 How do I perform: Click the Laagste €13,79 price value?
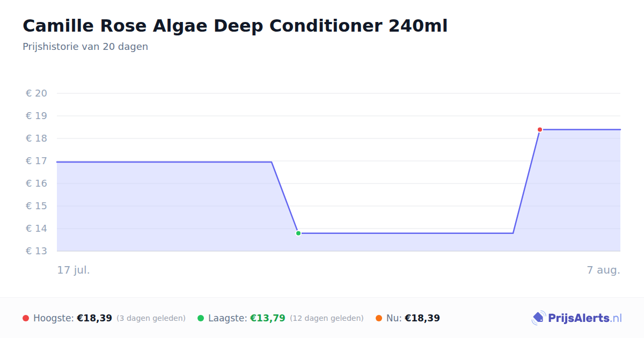coord(268,318)
